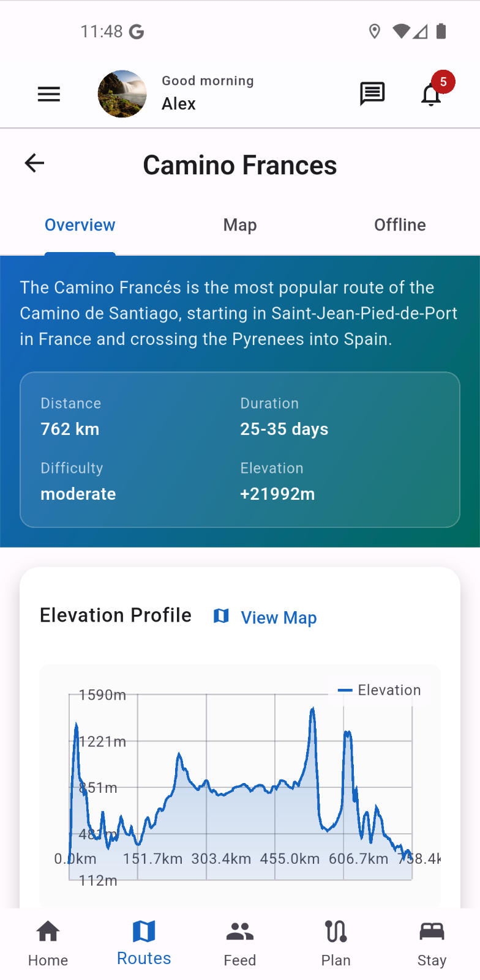
Task: Tap the red notification count badge
Action: point(443,81)
